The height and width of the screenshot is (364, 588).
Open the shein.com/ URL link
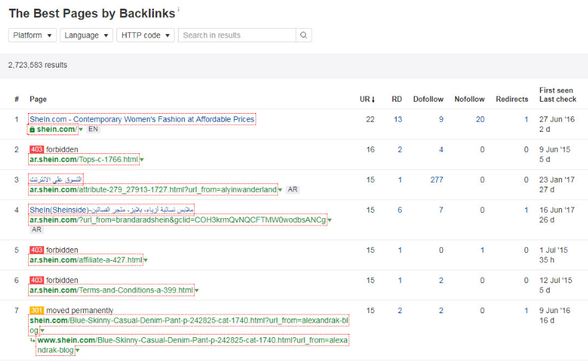57,129
